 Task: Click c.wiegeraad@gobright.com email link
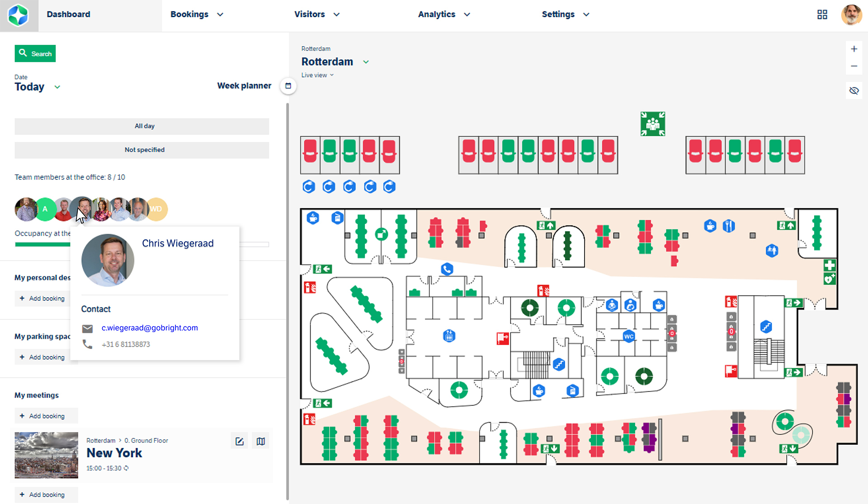150,328
